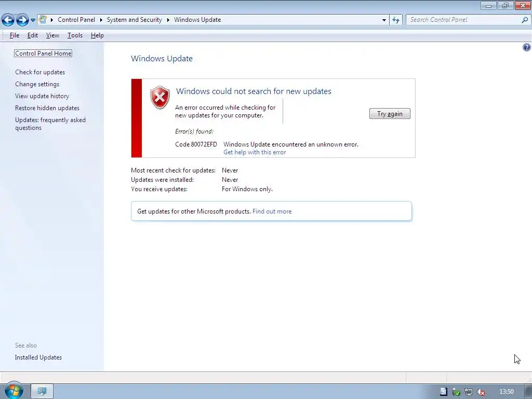Click 'For Windows only.' value

[247, 189]
